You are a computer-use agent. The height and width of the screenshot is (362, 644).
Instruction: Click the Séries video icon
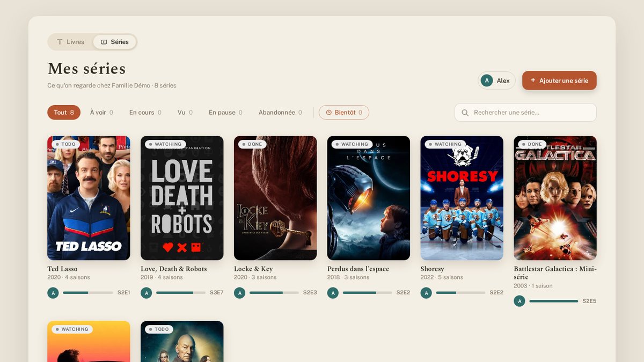coord(104,42)
